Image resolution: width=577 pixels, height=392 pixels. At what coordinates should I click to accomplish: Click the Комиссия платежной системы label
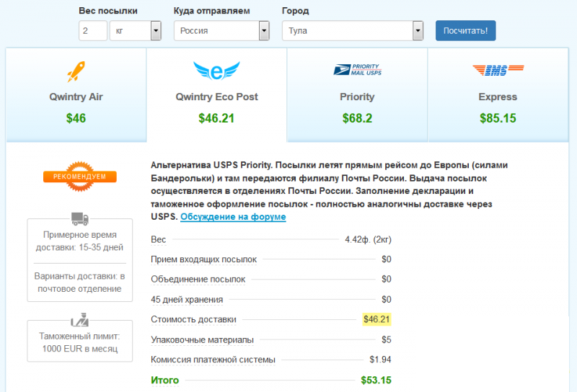(x=213, y=360)
